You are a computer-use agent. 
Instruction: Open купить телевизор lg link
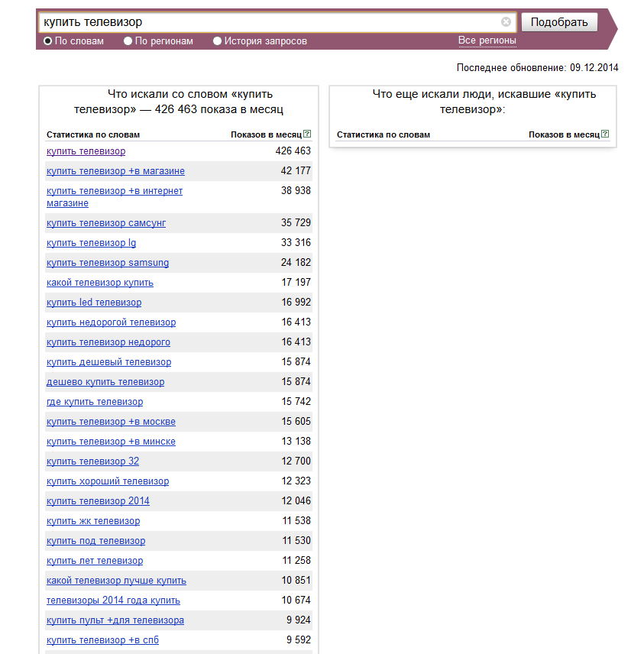click(x=92, y=243)
